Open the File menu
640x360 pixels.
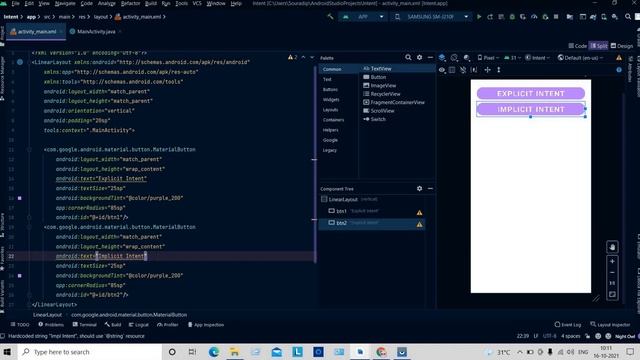16,3
